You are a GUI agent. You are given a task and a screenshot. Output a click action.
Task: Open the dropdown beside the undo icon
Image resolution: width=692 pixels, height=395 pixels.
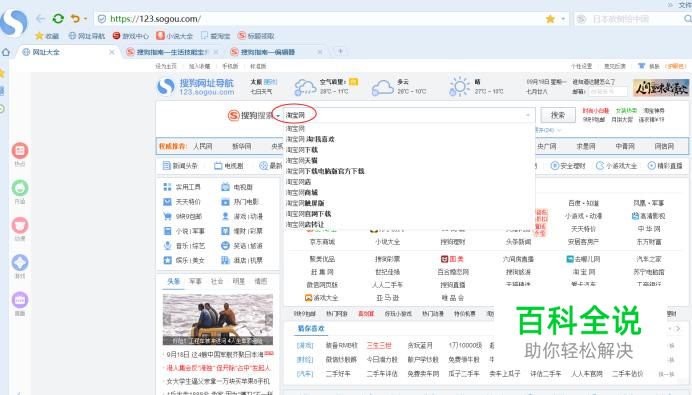(x=85, y=19)
